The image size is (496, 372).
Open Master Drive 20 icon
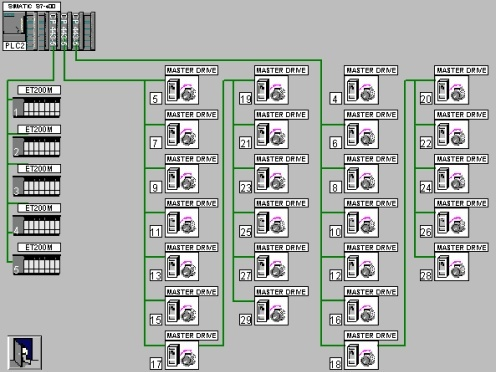pyautogui.click(x=452, y=90)
